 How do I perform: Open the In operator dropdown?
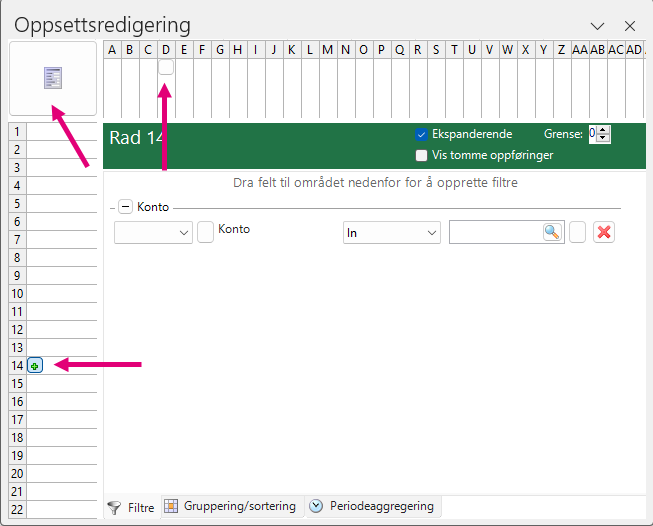[391, 232]
